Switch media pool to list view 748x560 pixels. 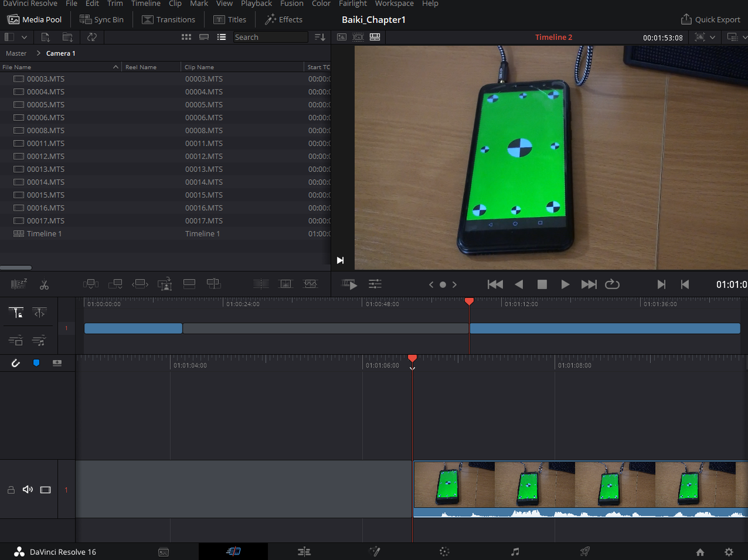coord(221,37)
